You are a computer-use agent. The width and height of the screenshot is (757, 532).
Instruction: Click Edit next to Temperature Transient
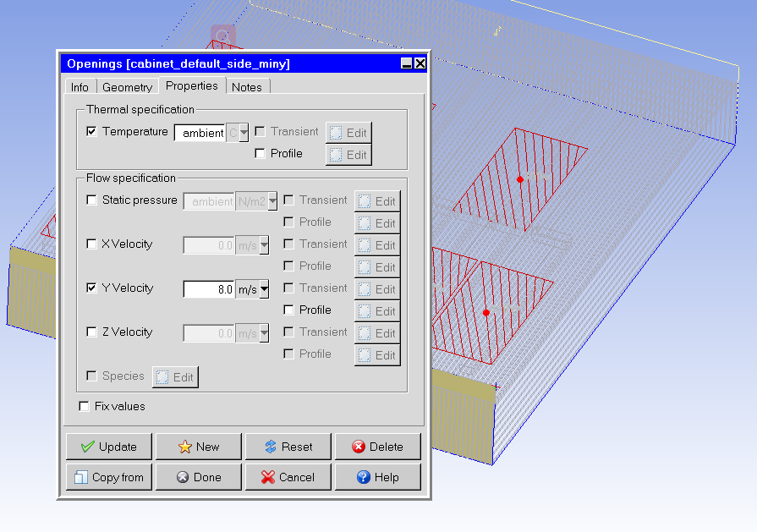click(348, 133)
